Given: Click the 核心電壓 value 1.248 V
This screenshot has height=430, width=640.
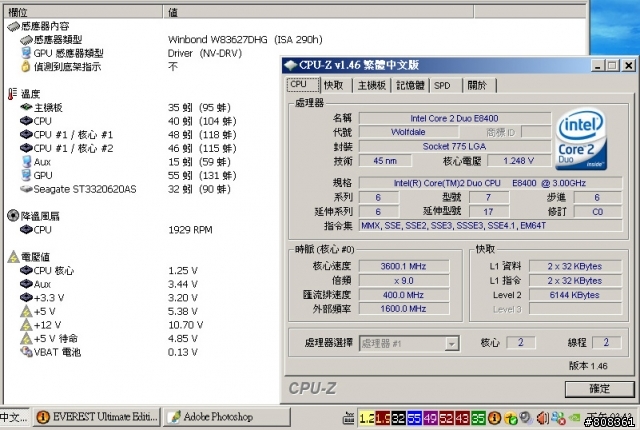Looking at the screenshot, I should (x=519, y=161).
